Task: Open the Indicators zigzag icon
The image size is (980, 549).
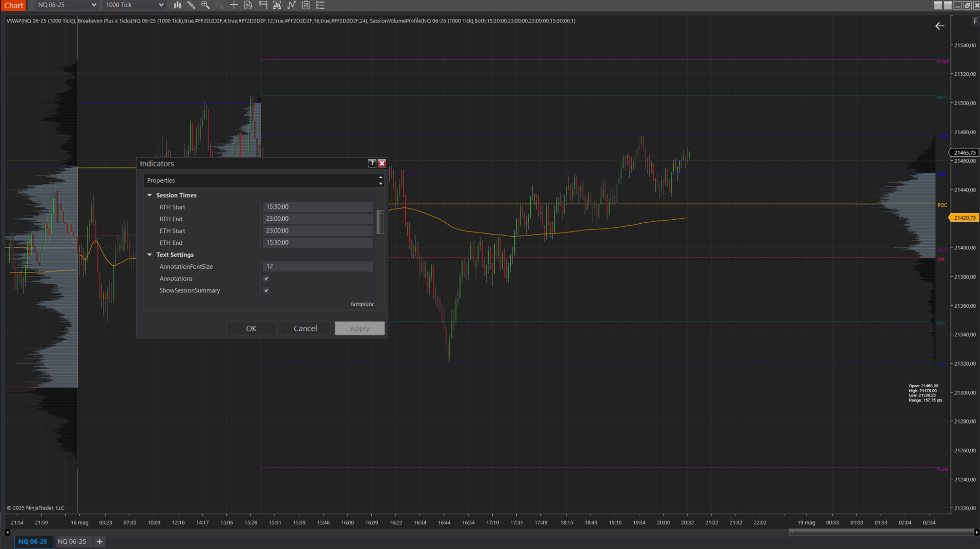Action: [291, 5]
